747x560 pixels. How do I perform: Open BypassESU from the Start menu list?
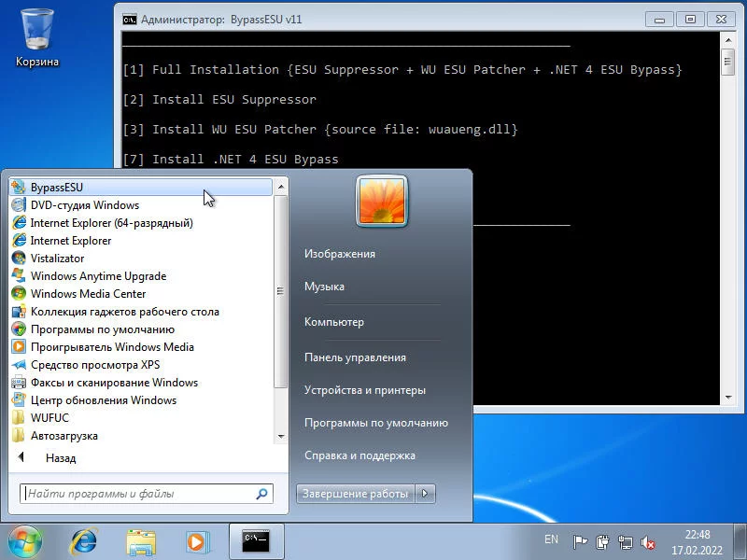pos(141,188)
